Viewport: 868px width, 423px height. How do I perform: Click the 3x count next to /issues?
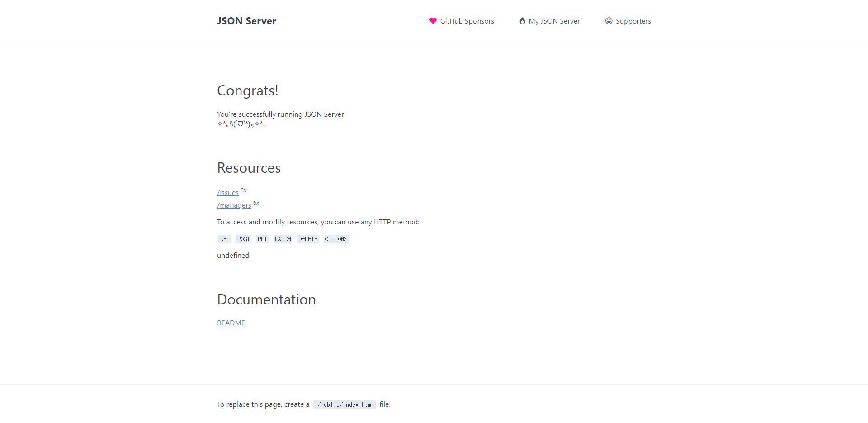pyautogui.click(x=244, y=190)
